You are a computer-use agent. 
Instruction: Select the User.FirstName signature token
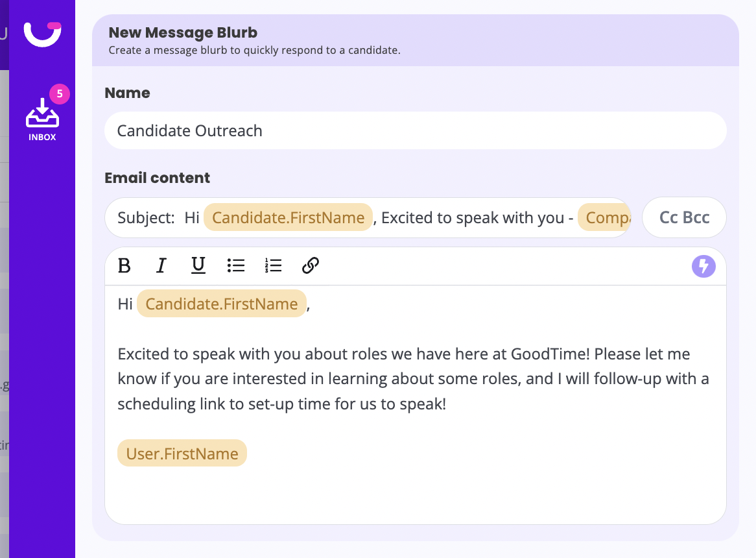pos(182,454)
